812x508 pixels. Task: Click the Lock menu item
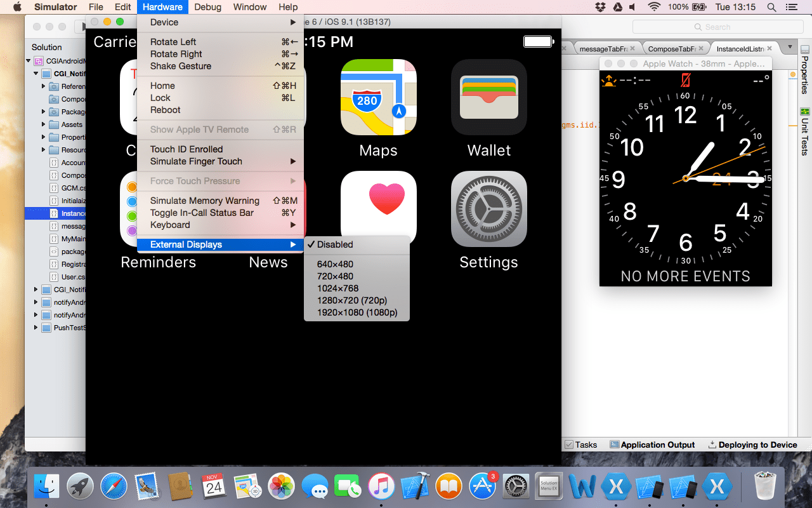220,98
